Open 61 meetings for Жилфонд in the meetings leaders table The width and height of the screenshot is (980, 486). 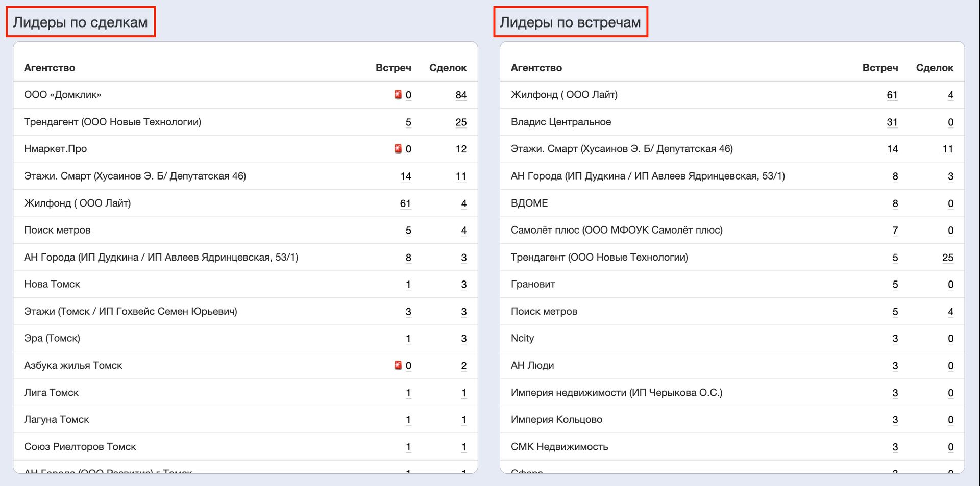(892, 95)
